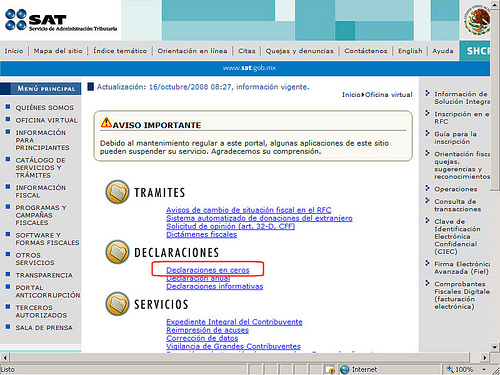Select Otros servicios in main menu

point(35,259)
